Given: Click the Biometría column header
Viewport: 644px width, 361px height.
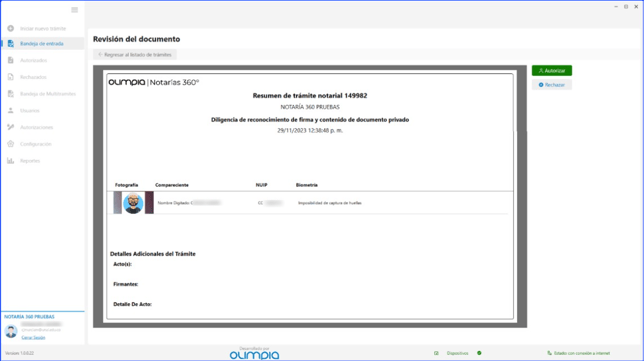Looking at the screenshot, I should coord(306,185).
